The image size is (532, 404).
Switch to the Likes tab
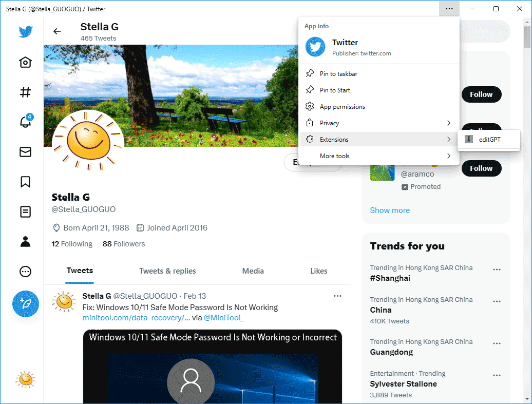point(318,271)
